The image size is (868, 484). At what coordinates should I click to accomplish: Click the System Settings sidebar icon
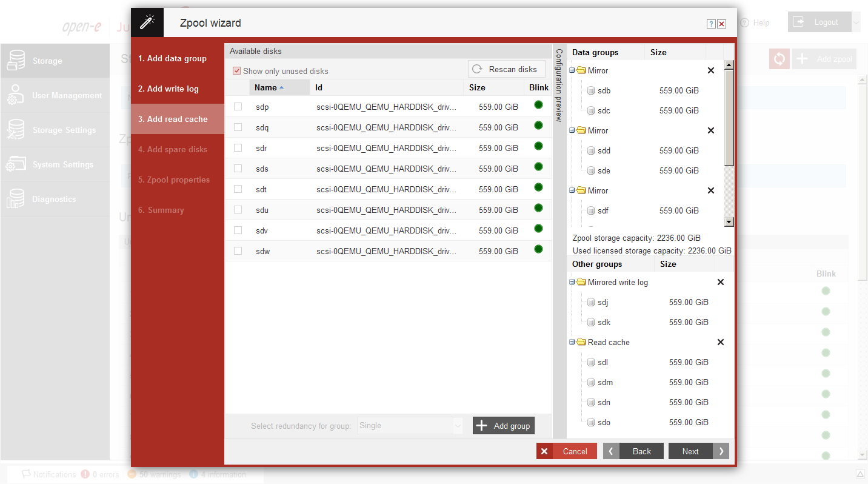15,164
